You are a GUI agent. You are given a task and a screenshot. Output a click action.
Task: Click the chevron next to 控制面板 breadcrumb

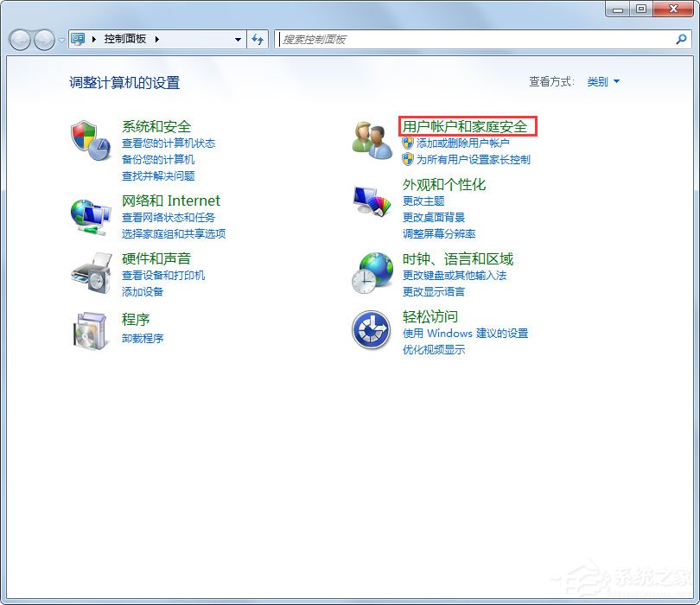pos(155,39)
